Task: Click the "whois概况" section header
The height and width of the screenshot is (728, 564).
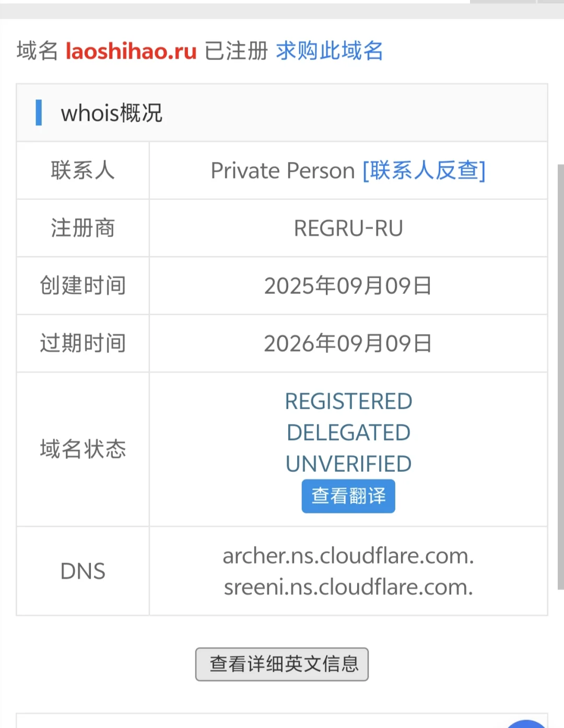Action: (112, 113)
